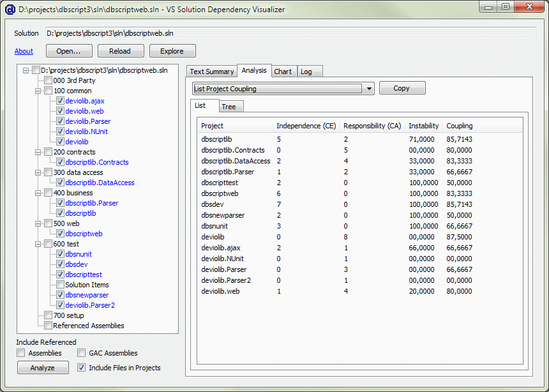Toggle the dbscriptlib.Contracts checkbox
This screenshot has height=392, width=549.
point(60,162)
